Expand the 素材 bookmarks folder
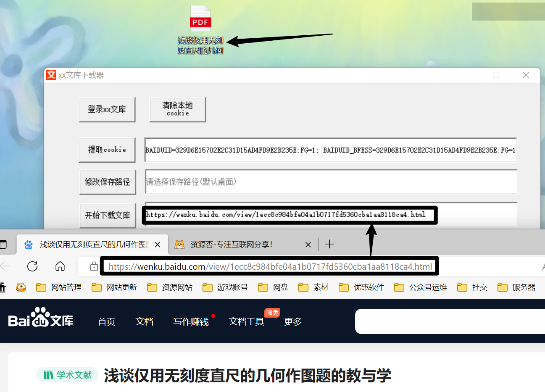 point(313,287)
